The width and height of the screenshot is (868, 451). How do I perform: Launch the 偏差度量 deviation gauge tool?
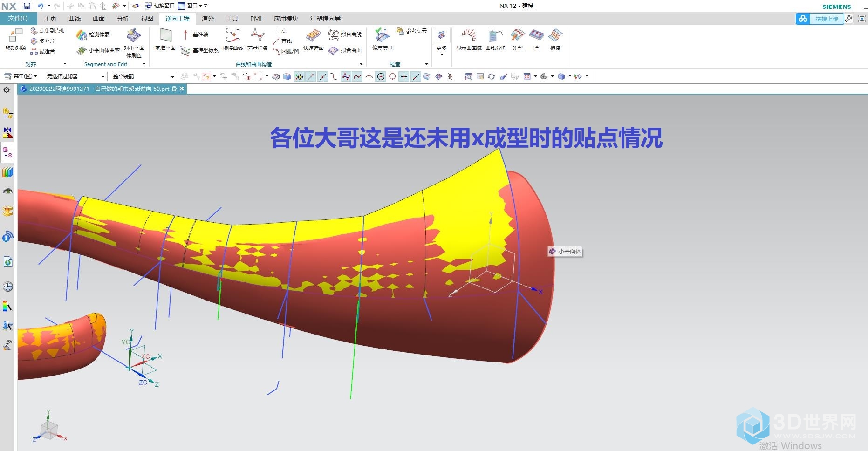(383, 39)
